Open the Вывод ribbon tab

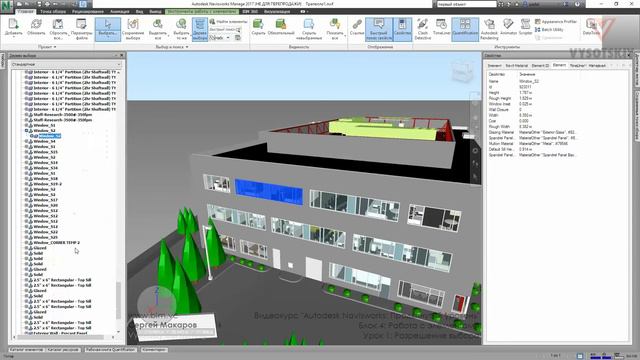(155, 11)
